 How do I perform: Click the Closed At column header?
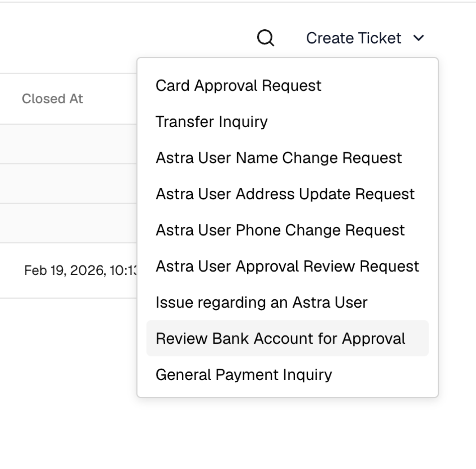[x=53, y=99]
